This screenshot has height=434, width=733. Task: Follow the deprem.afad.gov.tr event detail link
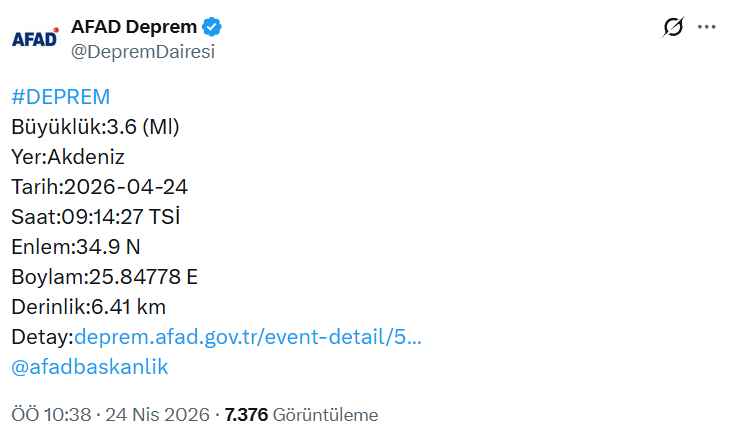point(248,336)
